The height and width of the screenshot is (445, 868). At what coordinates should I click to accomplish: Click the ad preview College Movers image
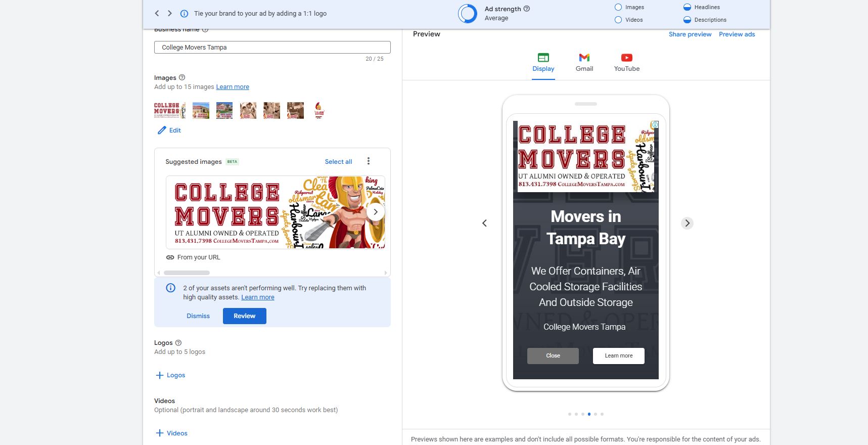(586, 156)
